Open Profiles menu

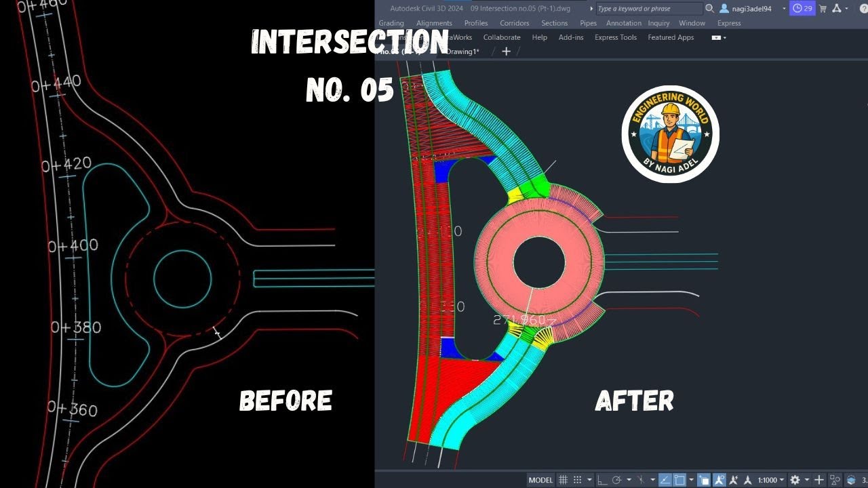(476, 23)
